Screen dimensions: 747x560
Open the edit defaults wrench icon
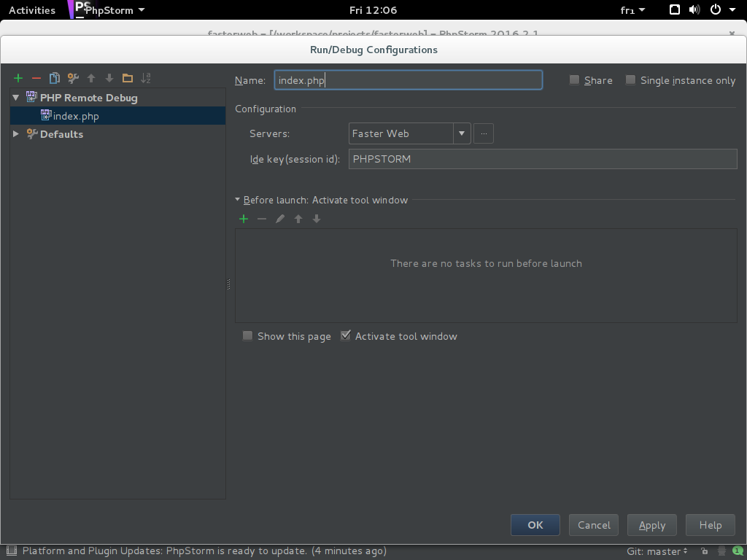[x=73, y=78]
